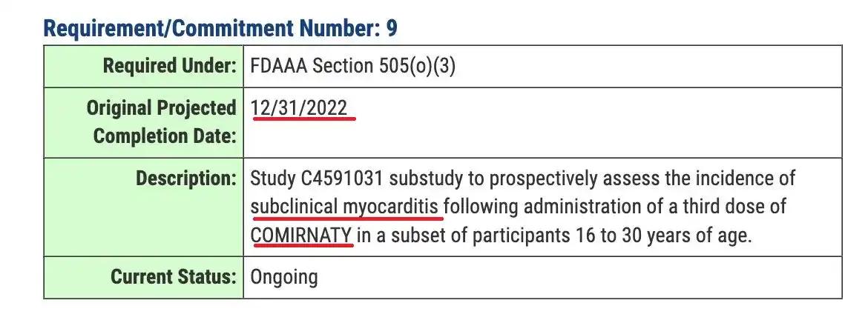Click the FDAAA Section 505(o)(3) value
The width and height of the screenshot is (868, 320).
(353, 66)
